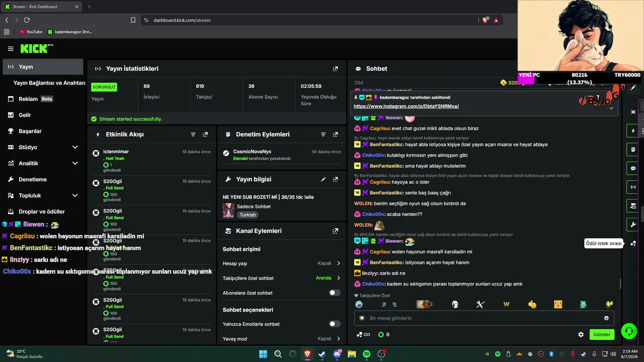Insert the golden W emote
The width and height of the screenshot is (644, 362).
(x=507, y=304)
